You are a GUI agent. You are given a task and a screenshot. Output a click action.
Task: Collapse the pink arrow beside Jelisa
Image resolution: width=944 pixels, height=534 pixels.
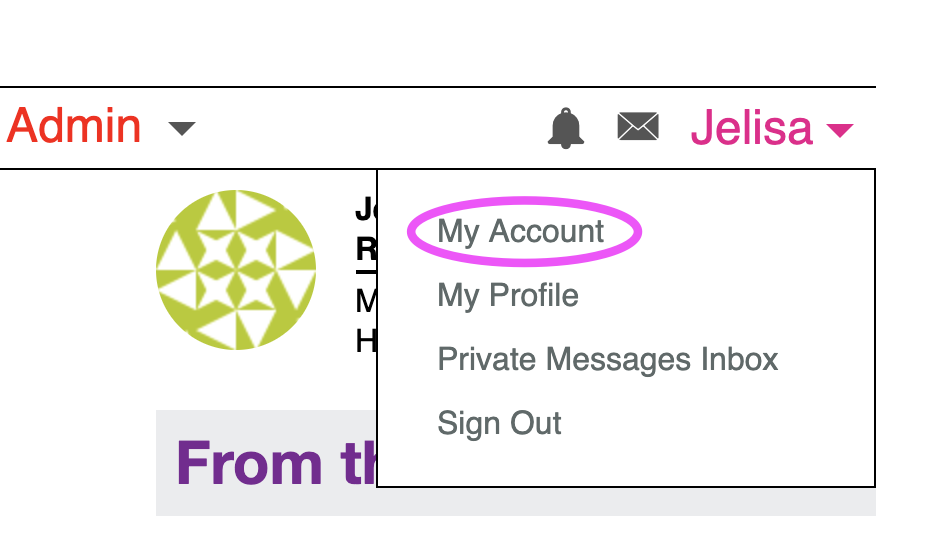[x=839, y=129]
